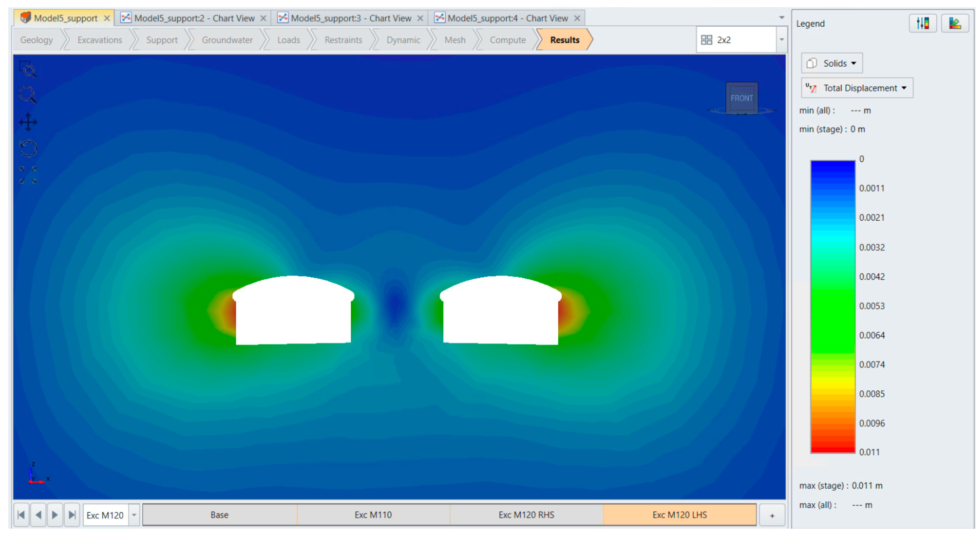Go to the Mesh workflow tab
This screenshot has width=980, height=534.
click(455, 40)
